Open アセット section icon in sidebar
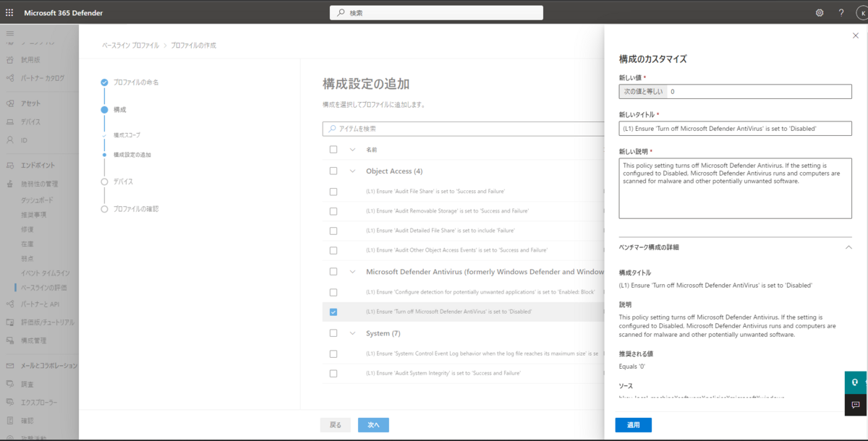Screen dimensions: 868x441 10,103
